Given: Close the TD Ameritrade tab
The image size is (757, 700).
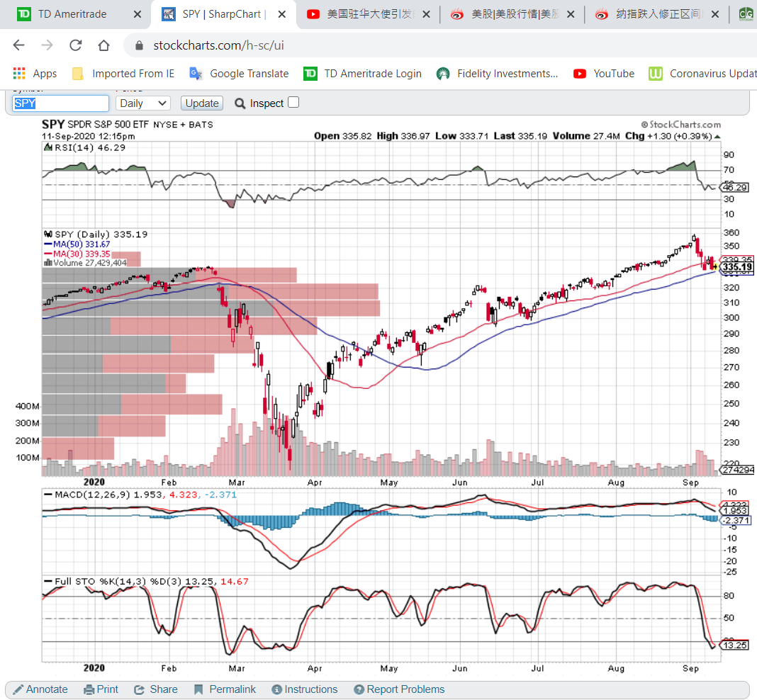Looking at the screenshot, I should [x=138, y=14].
